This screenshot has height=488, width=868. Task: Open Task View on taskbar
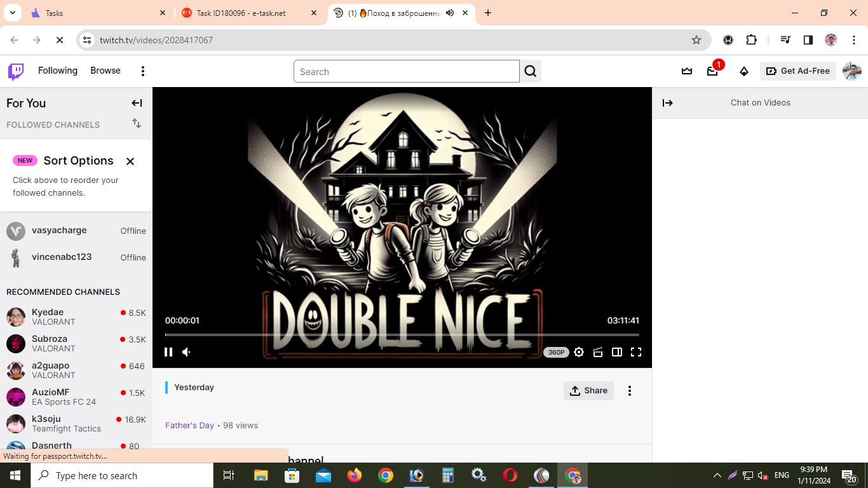229,475
